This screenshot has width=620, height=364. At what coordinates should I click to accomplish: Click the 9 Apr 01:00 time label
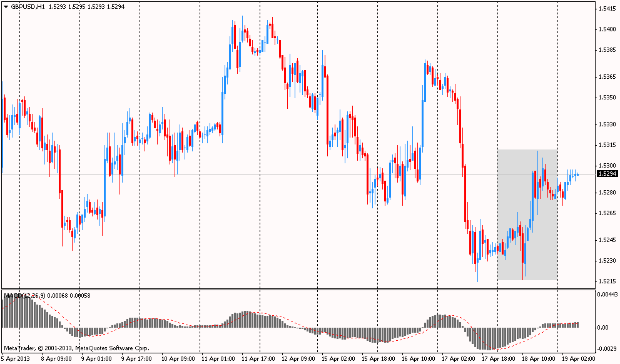[97, 359]
